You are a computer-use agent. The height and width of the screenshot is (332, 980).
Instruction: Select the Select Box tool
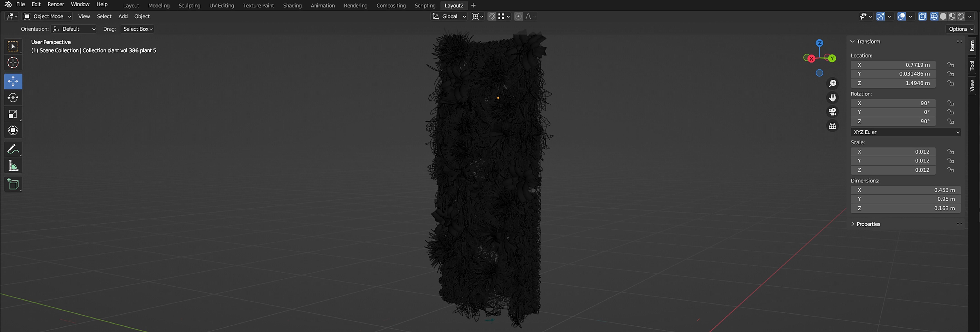[13, 47]
